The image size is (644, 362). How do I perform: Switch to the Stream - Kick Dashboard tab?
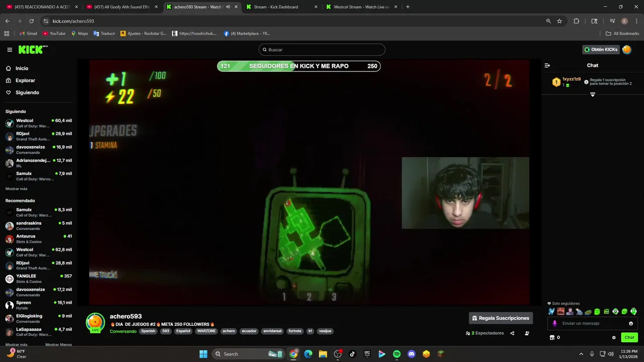click(x=281, y=7)
